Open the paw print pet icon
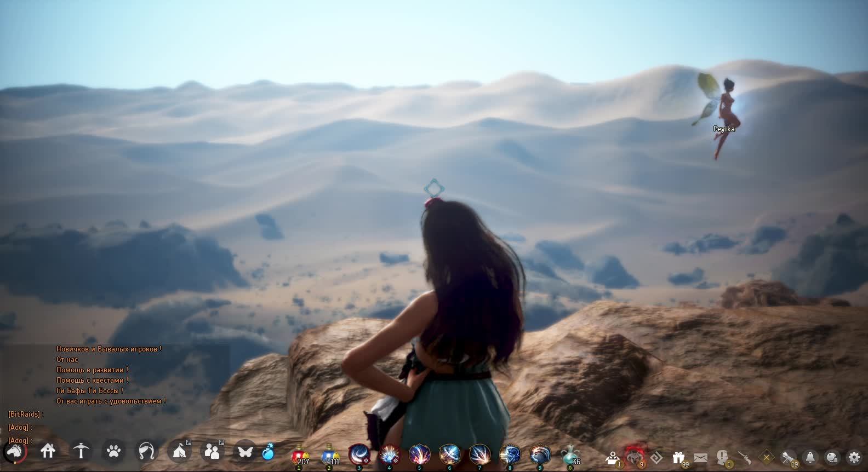The width and height of the screenshot is (868, 472). point(114,451)
